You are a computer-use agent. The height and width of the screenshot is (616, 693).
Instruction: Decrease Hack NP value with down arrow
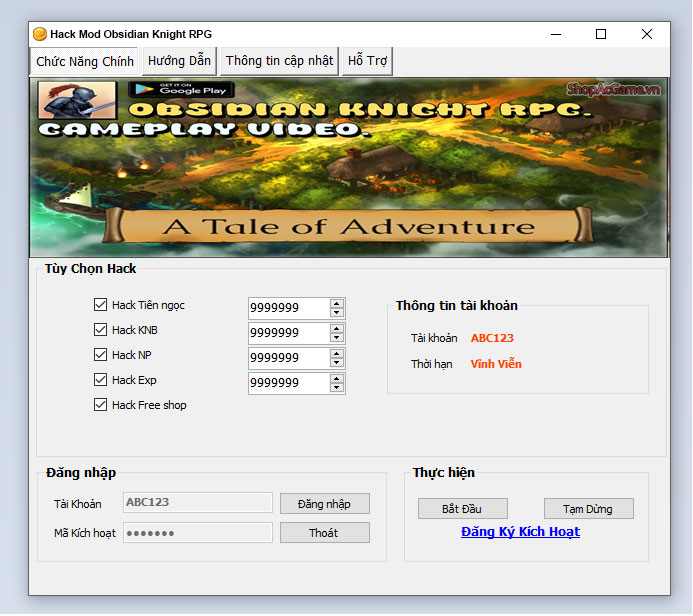tap(337, 362)
